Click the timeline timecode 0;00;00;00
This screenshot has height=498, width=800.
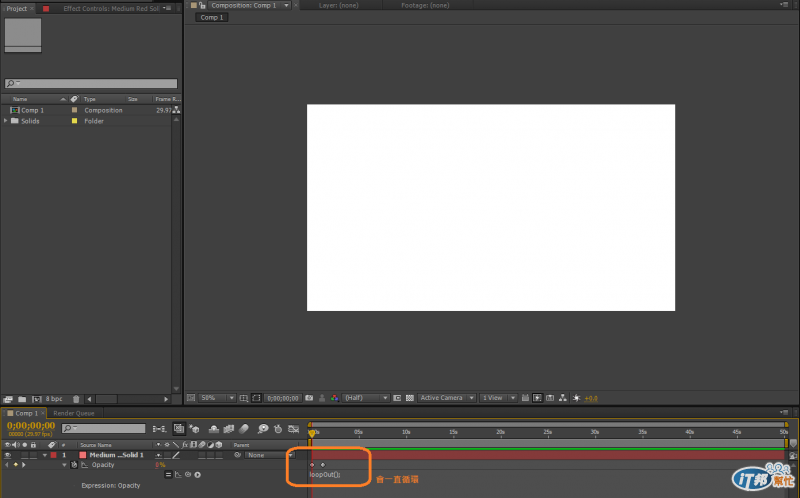[x=31, y=426]
